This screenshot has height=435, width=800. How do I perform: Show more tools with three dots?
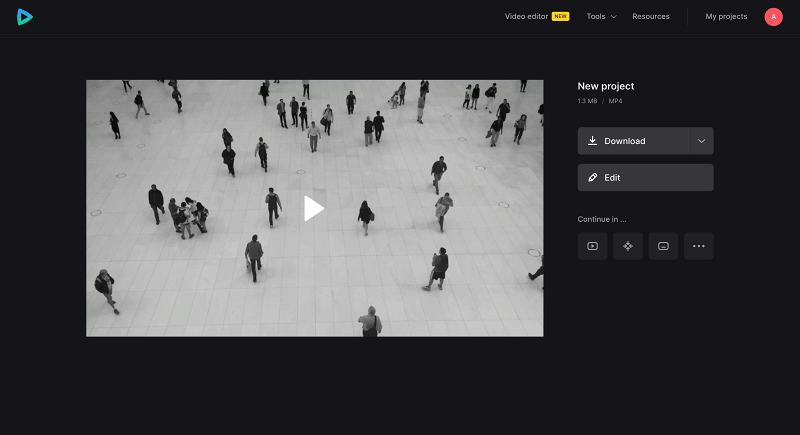tap(698, 246)
